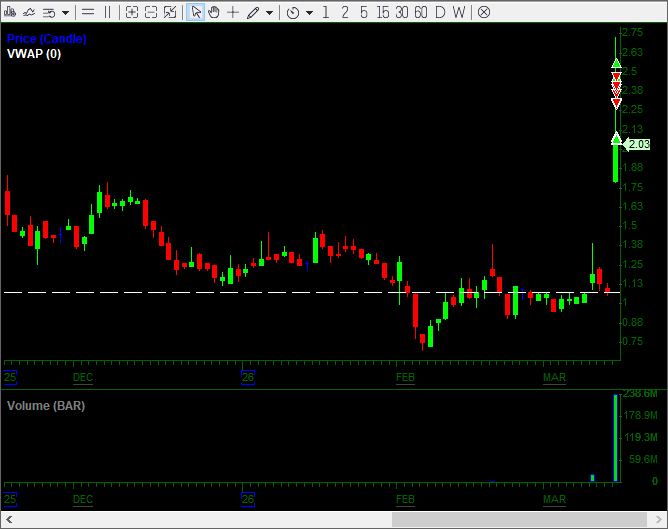Click the horizontal scrollbar thumb

[519, 520]
